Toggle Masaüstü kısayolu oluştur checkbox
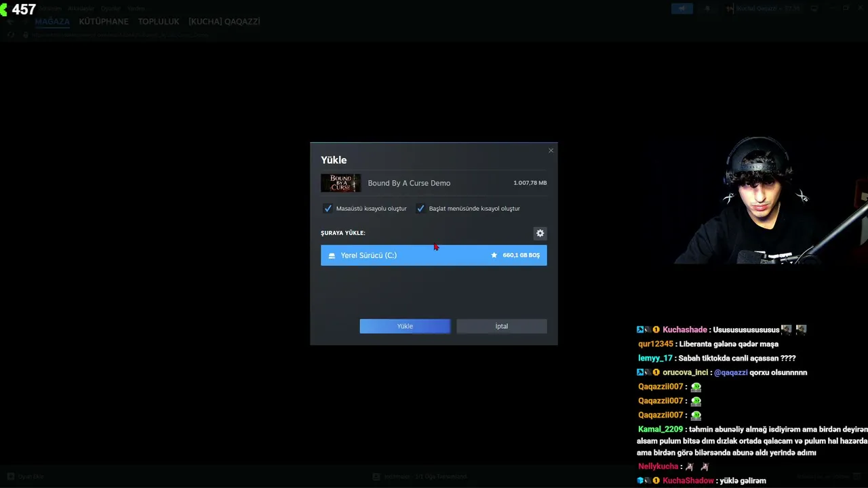Screen dimensions: 868x488 [328, 209]
